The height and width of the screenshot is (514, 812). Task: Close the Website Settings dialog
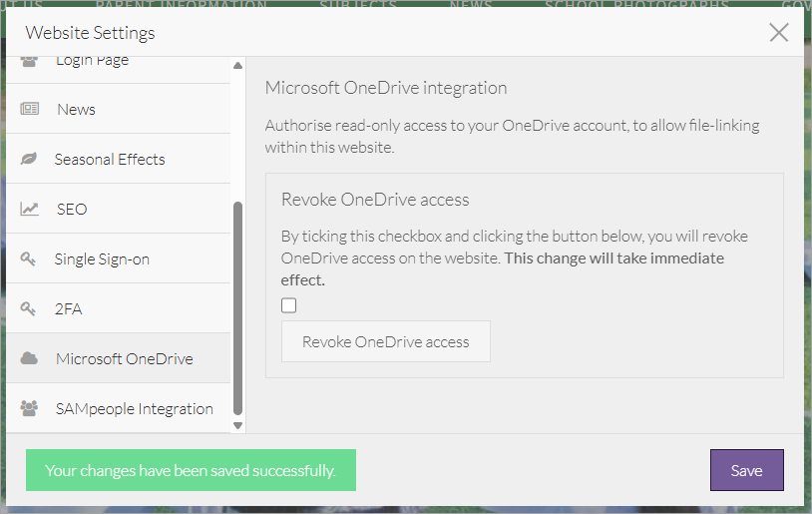[779, 32]
